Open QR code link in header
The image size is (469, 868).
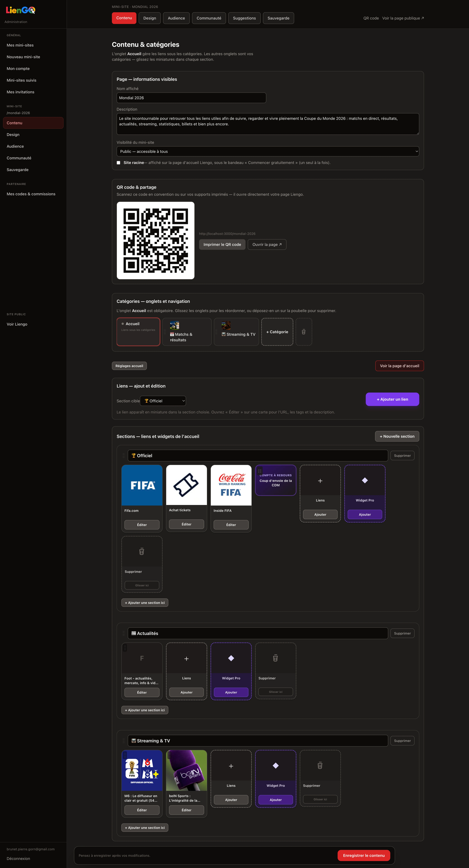point(371,18)
